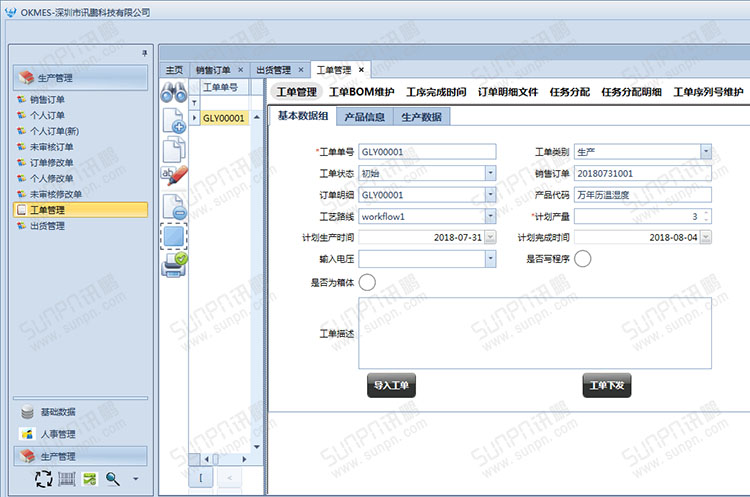Open the 产品信息 tab

(x=365, y=117)
